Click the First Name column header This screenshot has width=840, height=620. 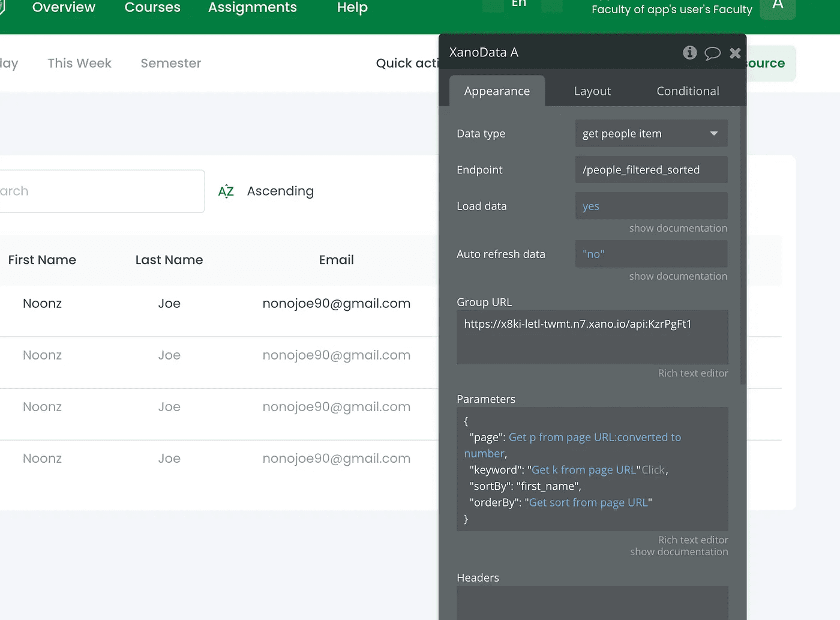[x=42, y=260]
